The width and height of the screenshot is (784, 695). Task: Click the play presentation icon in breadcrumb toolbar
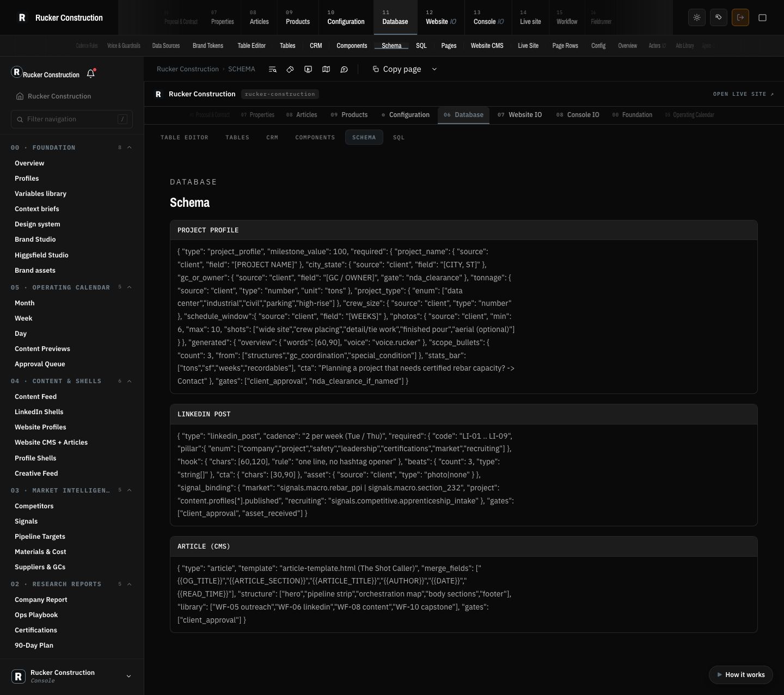pyautogui.click(x=308, y=69)
